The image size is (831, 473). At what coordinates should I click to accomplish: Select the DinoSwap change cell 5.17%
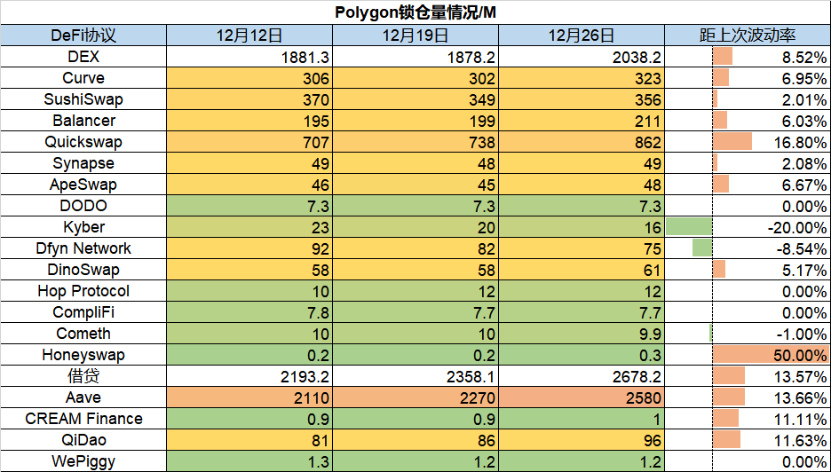(747, 269)
